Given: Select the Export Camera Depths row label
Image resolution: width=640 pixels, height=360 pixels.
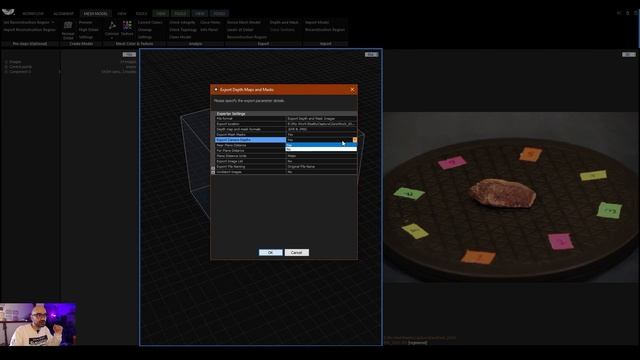Looking at the screenshot, I should [250, 140].
